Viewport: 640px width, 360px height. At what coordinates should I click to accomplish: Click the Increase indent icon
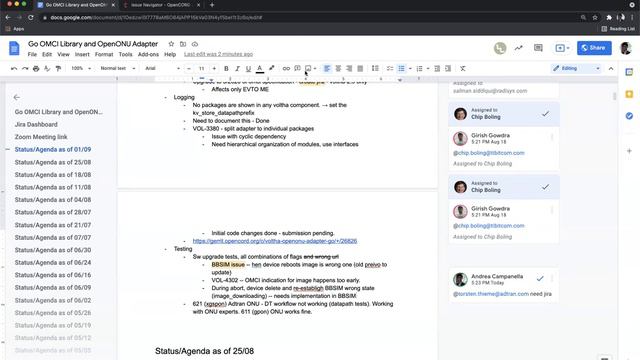[448, 69]
